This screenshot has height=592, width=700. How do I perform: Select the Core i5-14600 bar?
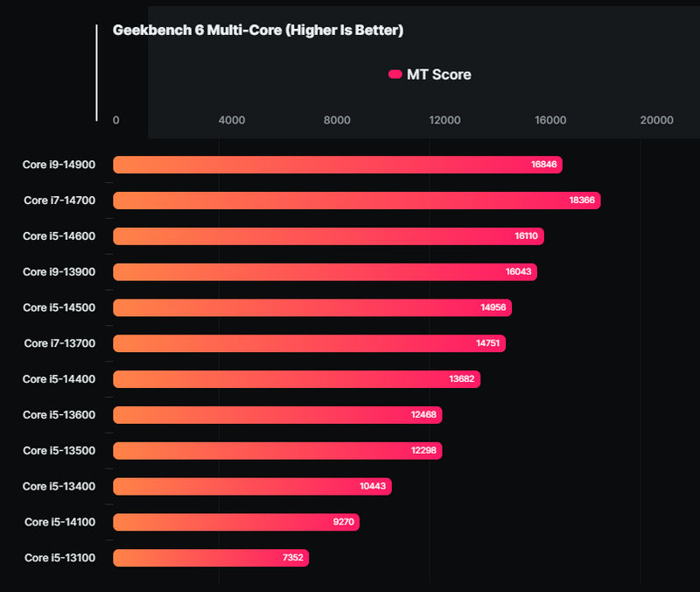click(x=328, y=236)
